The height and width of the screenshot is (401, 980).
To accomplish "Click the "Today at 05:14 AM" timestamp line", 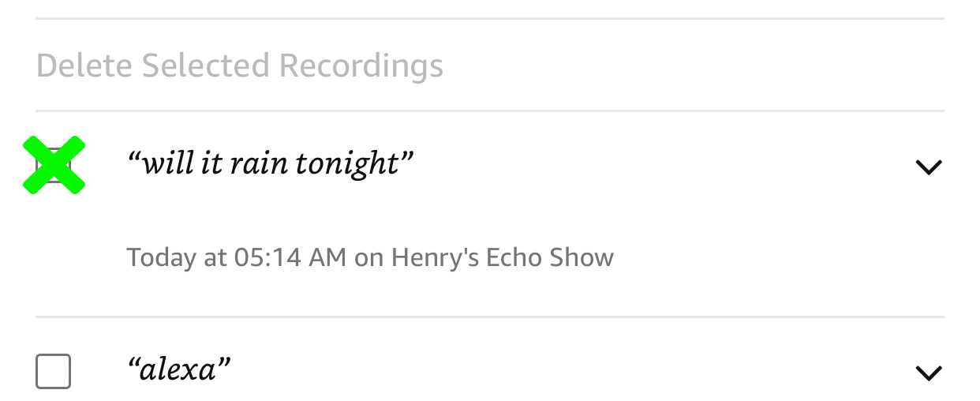I will (237, 257).
